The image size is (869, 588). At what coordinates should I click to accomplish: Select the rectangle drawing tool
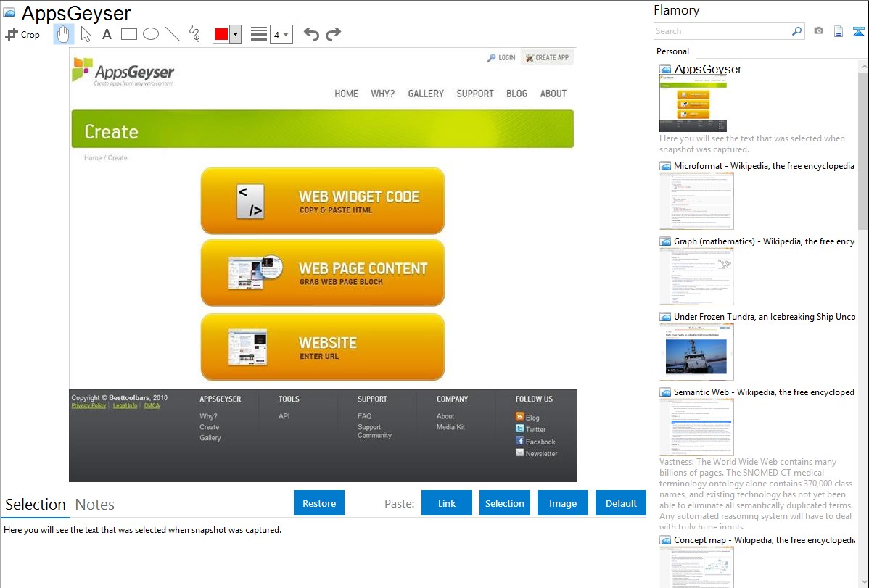point(128,34)
